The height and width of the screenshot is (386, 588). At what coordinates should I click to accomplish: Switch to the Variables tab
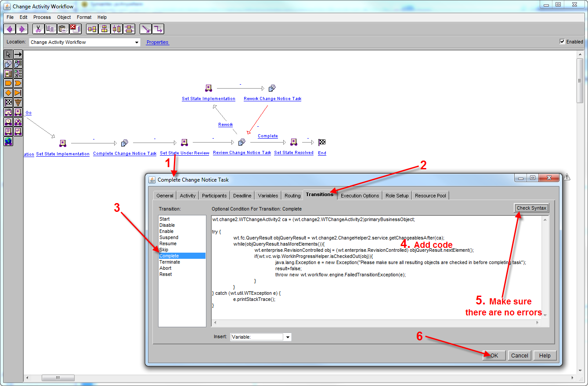tap(268, 196)
